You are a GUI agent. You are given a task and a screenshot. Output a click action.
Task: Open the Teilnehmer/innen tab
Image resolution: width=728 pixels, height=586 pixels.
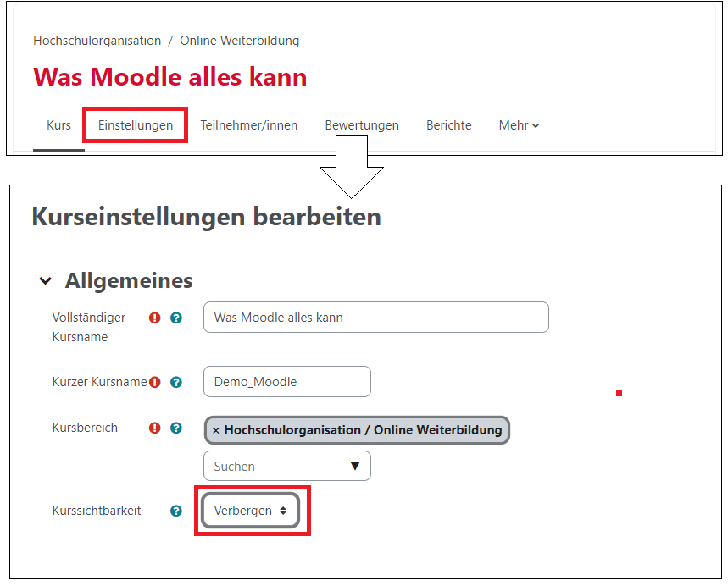(248, 125)
